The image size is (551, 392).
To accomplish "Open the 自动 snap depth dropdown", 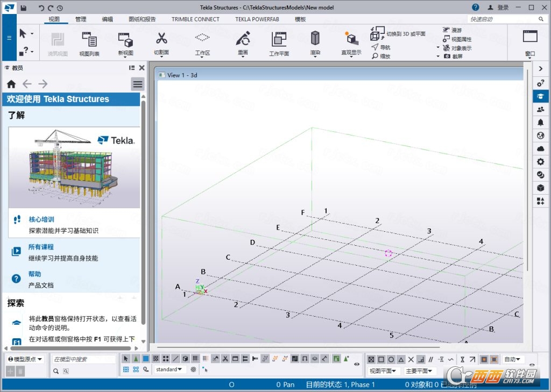I will (512, 359).
